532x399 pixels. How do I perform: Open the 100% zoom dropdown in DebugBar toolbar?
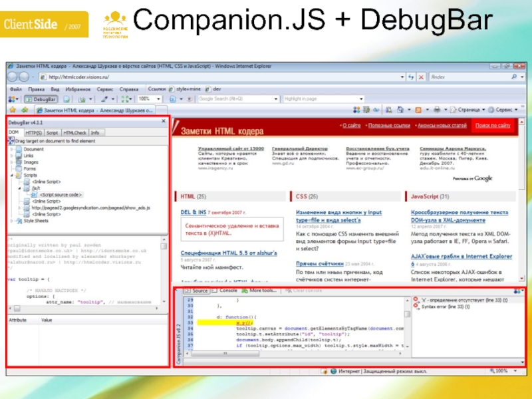click(x=158, y=99)
